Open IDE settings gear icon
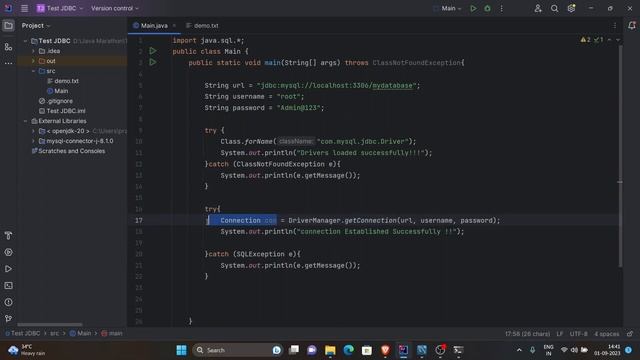 click(x=571, y=8)
